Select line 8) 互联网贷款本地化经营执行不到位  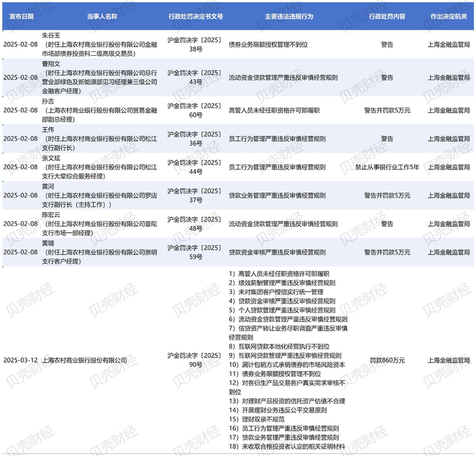279,346
